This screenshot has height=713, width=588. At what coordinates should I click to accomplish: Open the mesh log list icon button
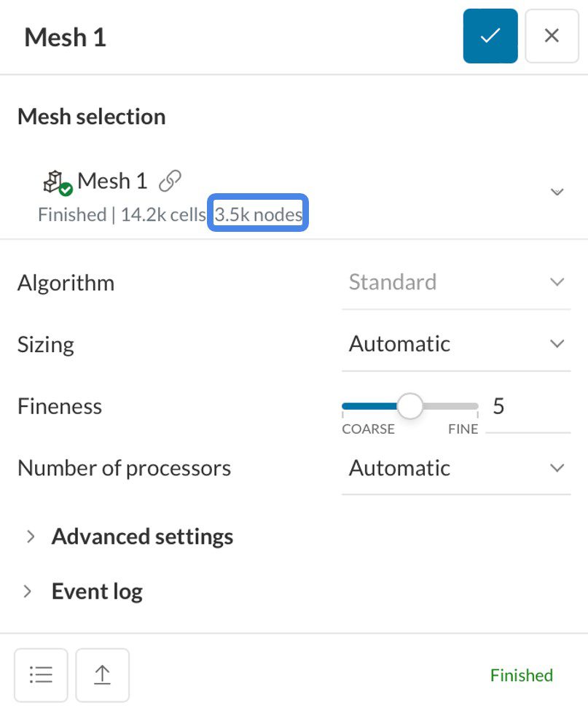click(x=41, y=675)
